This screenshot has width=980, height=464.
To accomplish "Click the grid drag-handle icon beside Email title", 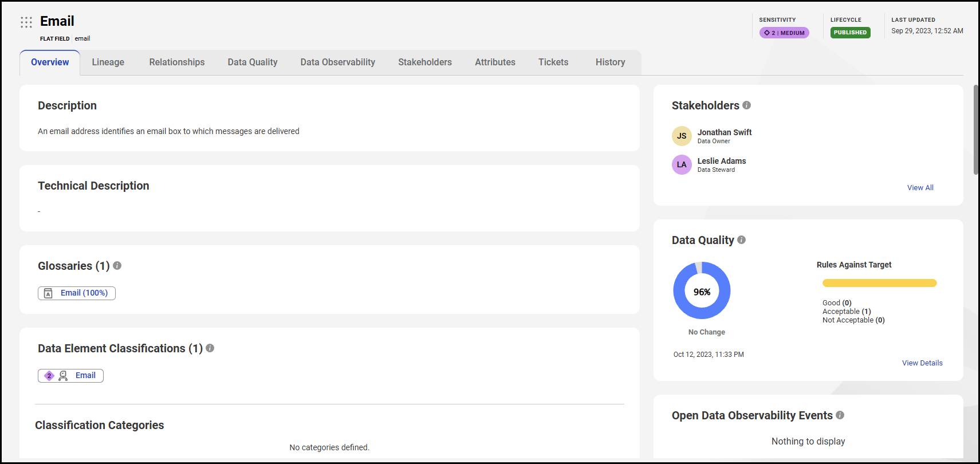I will point(26,22).
